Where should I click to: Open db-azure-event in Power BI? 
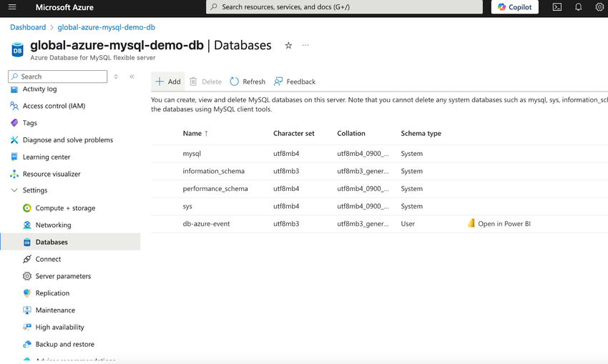[499, 224]
